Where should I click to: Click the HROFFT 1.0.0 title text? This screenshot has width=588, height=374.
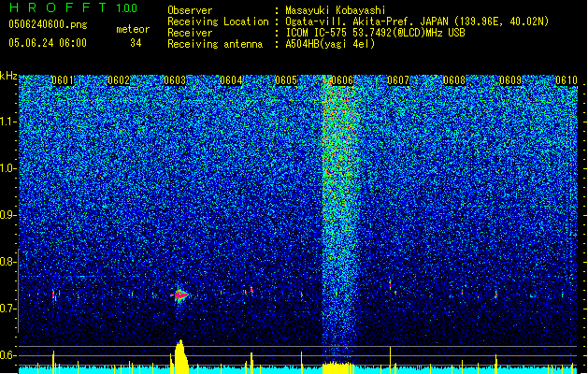[x=74, y=7]
